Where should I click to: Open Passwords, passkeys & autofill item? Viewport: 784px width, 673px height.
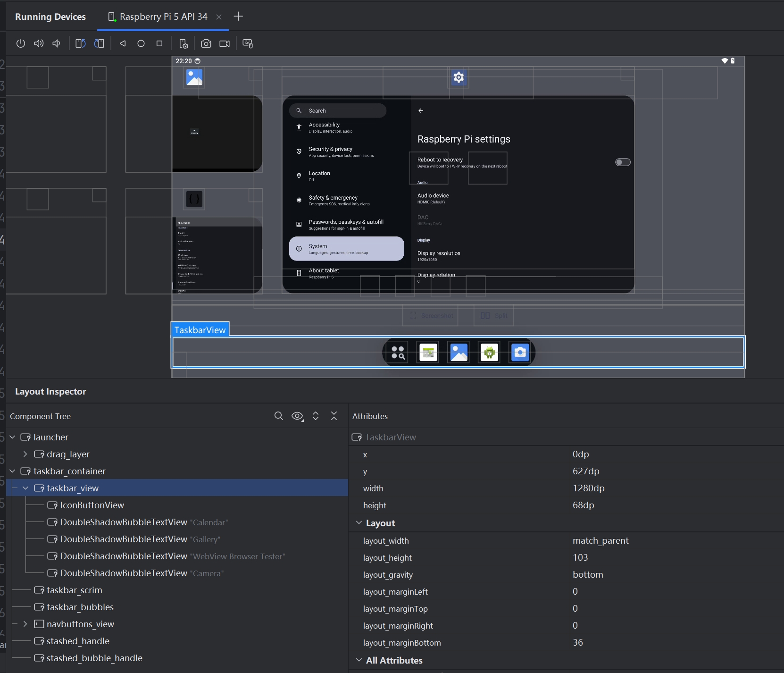pyautogui.click(x=347, y=225)
